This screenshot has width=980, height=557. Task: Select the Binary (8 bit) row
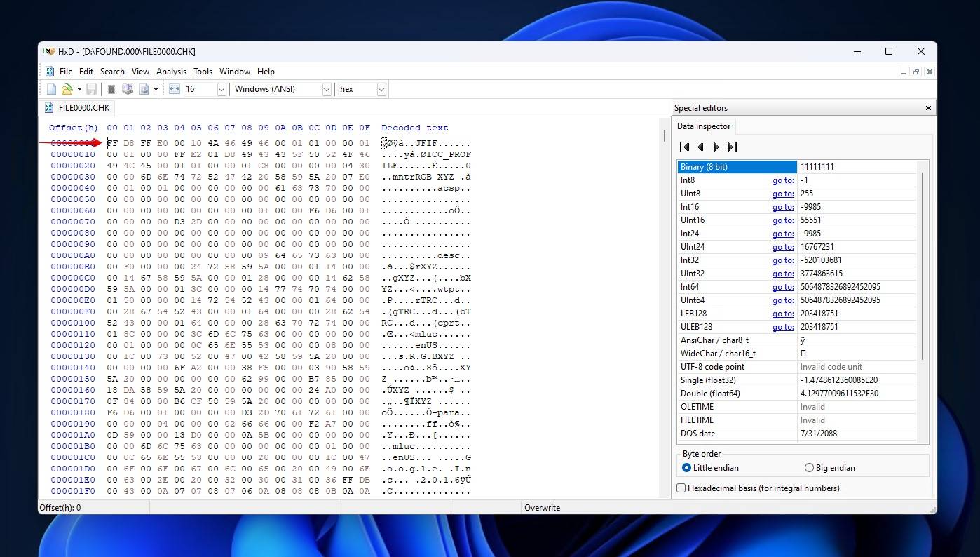796,167
